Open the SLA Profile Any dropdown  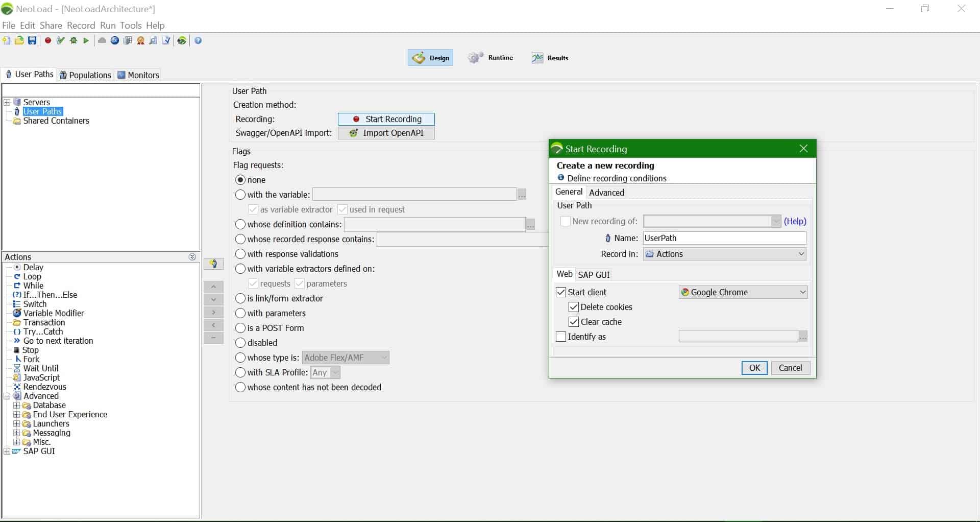[x=325, y=372]
